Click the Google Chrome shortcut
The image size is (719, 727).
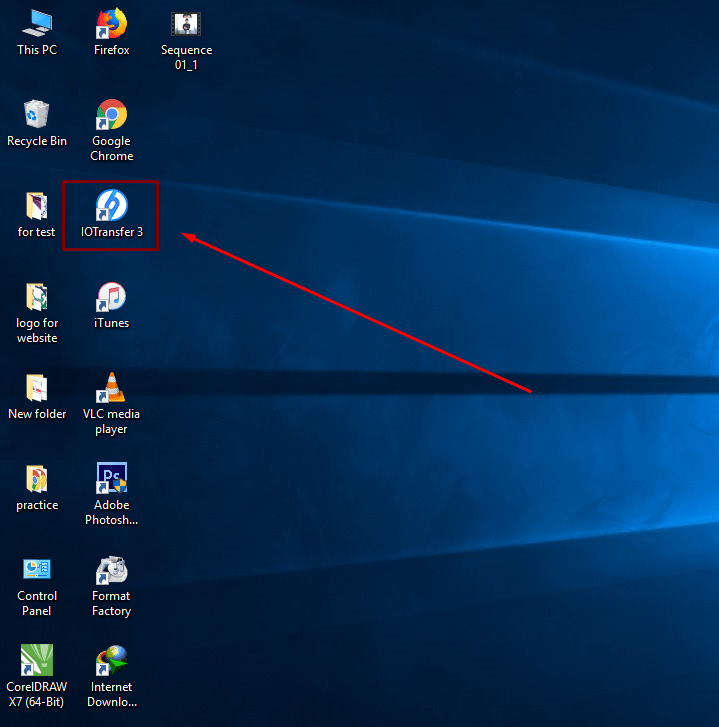111,114
